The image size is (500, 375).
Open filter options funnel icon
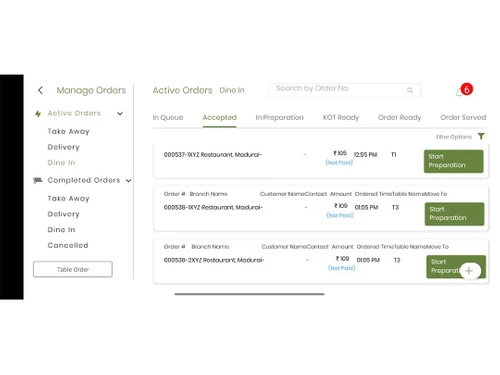coord(481,136)
